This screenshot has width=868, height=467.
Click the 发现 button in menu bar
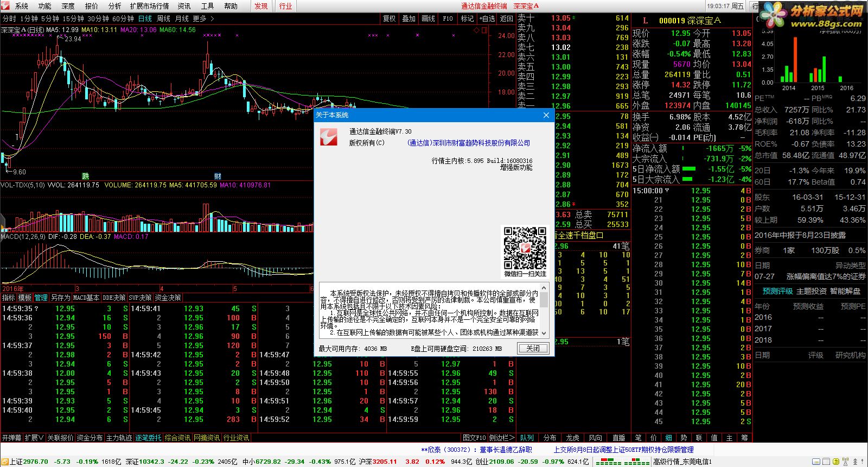(x=261, y=6)
